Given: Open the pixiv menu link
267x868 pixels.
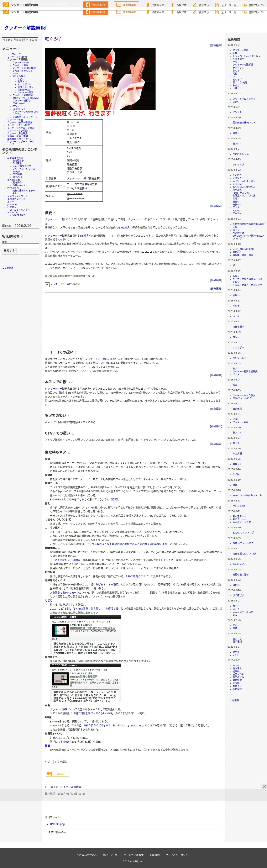Looking at the screenshot, I should [x=15, y=73].
